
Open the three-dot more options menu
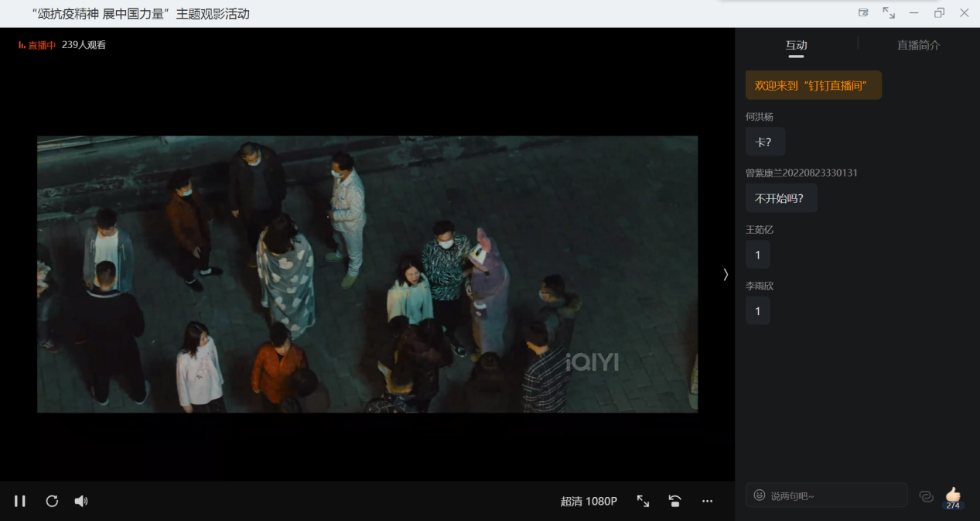point(707,501)
